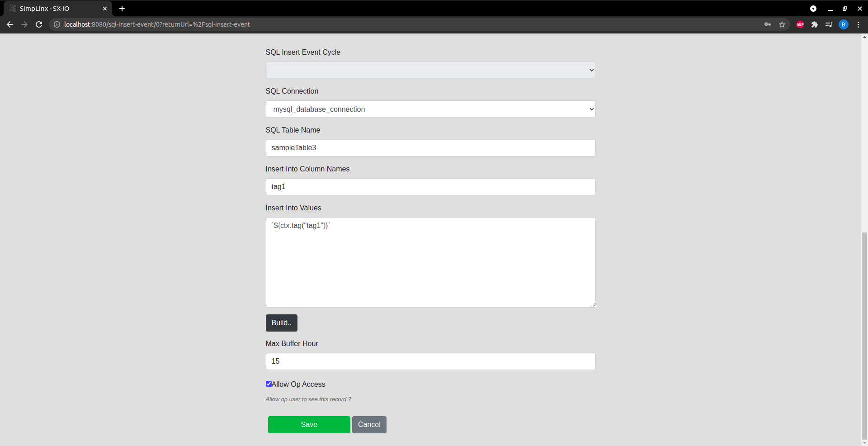The width and height of the screenshot is (868, 446).
Task: Open the extensions puzzle menu
Action: [815, 24]
